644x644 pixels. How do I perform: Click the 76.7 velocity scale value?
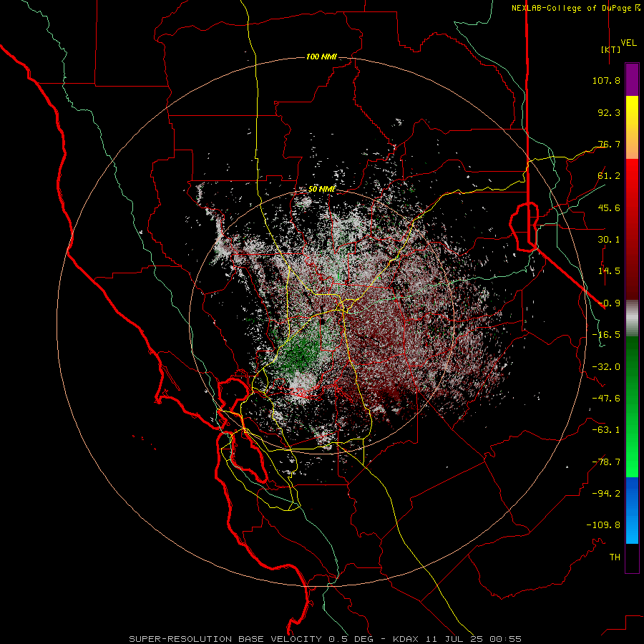(609, 144)
